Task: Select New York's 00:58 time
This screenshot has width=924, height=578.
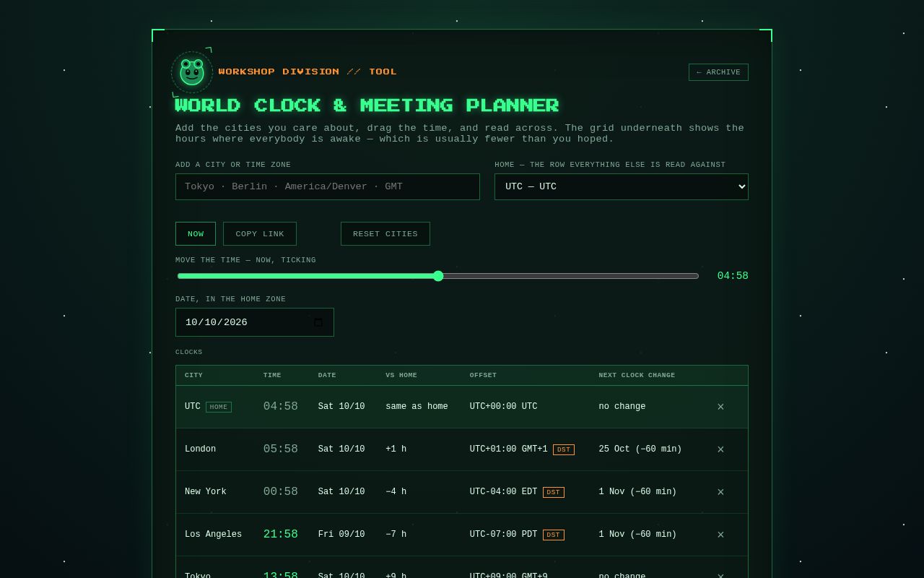Action: 281,492
